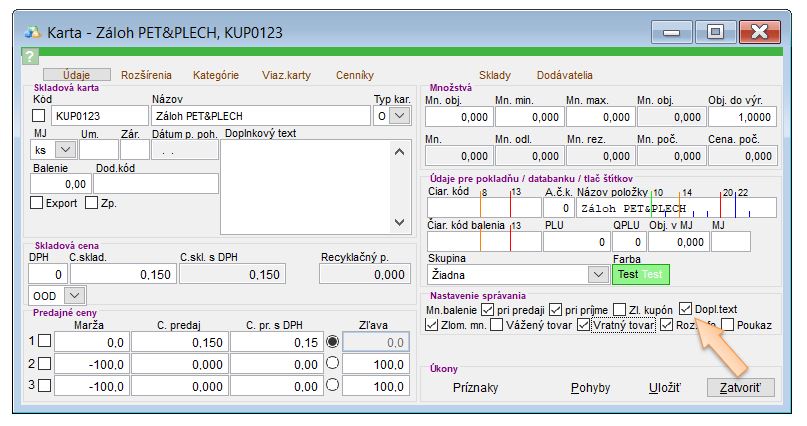807x426 pixels.
Task: Tick the Vážený tovar checkbox
Action: point(497,325)
